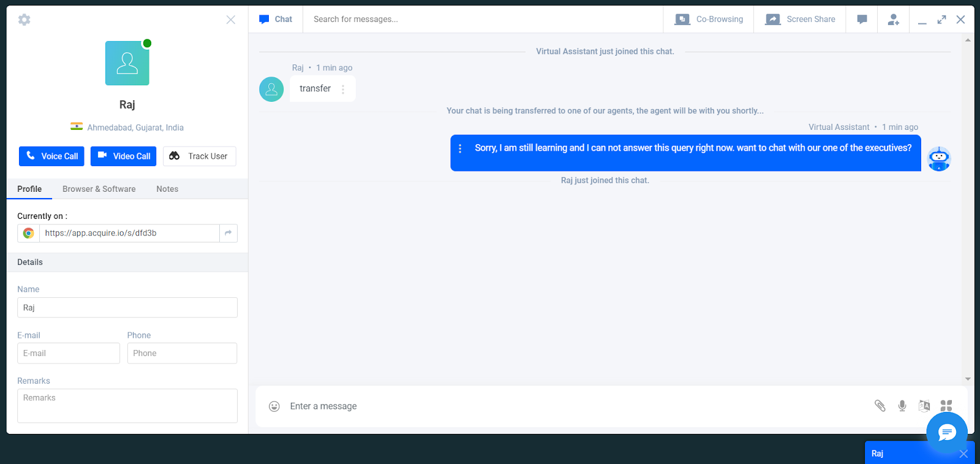Image resolution: width=980 pixels, height=464 pixels.
Task: Click the emoji picker smiley icon
Action: click(x=274, y=406)
